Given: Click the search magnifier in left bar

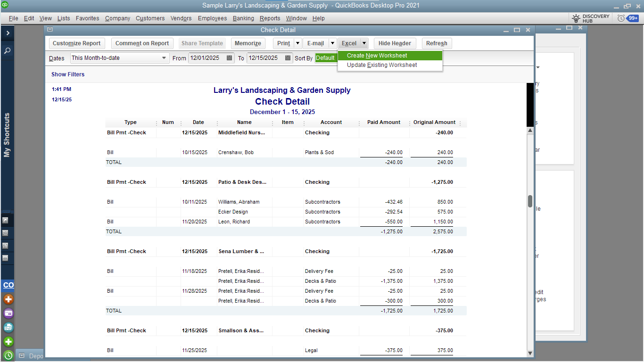Looking at the screenshot, I should pyautogui.click(x=8, y=50).
